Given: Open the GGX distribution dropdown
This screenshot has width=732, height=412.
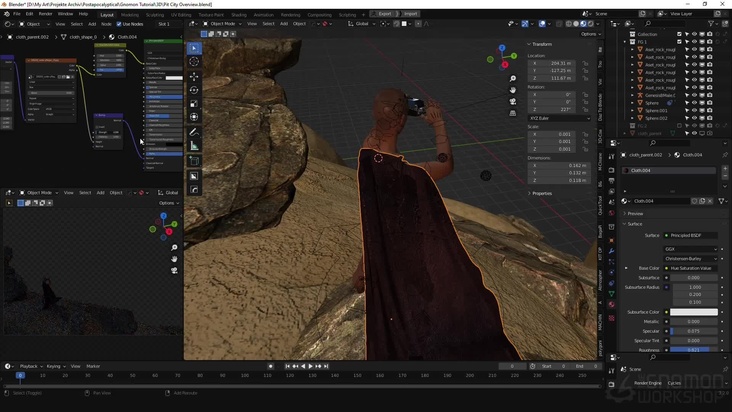Looking at the screenshot, I should pos(691,249).
